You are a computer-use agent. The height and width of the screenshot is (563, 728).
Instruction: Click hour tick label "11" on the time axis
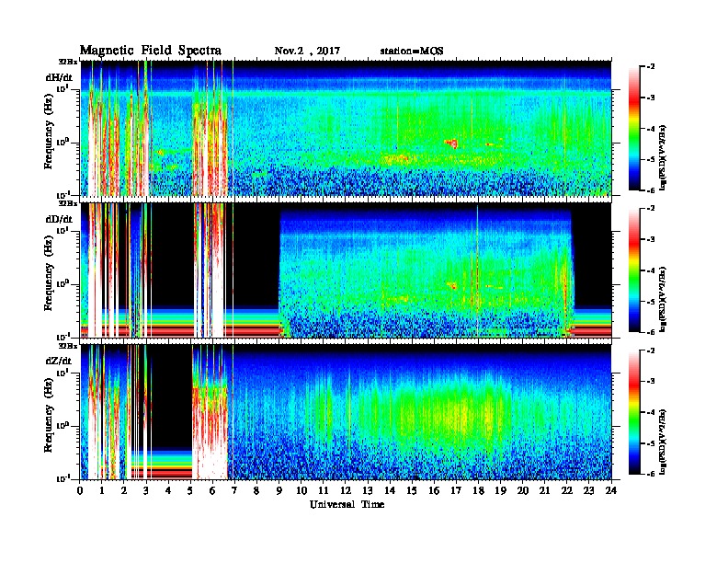[324, 490]
